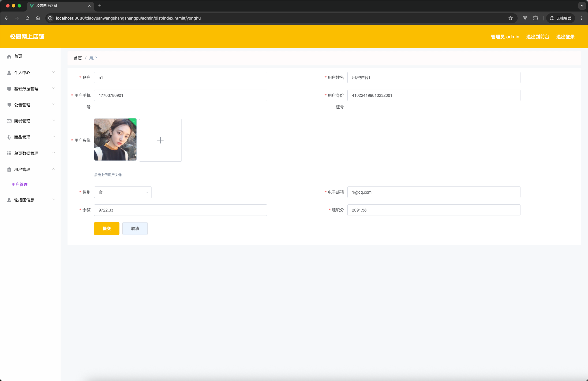Click 管理员 admin in the header
The width and height of the screenshot is (588, 381).
(505, 37)
